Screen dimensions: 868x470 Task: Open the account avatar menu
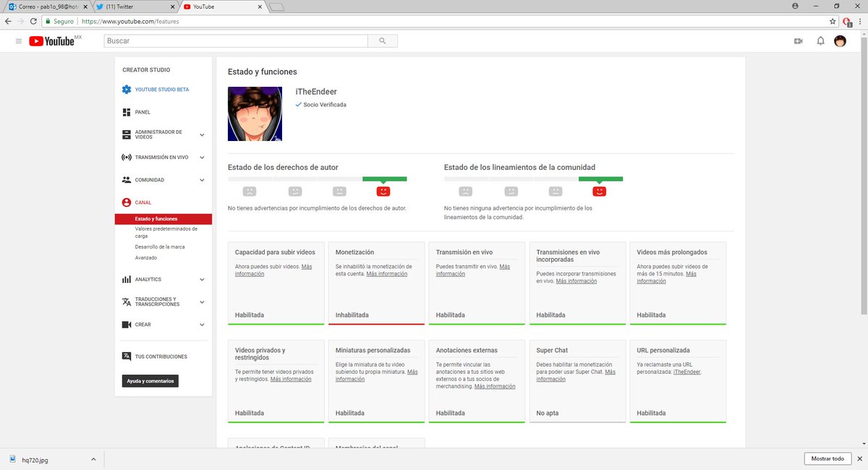(x=840, y=41)
